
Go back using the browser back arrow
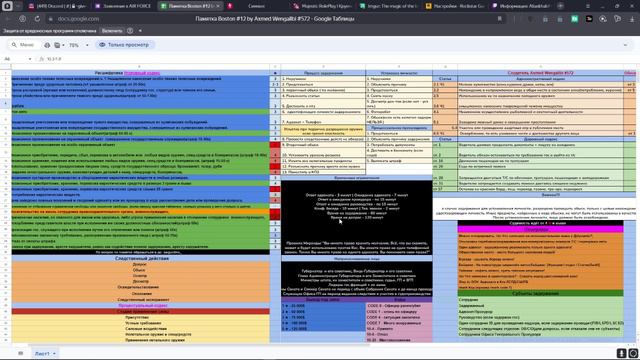[7, 19]
